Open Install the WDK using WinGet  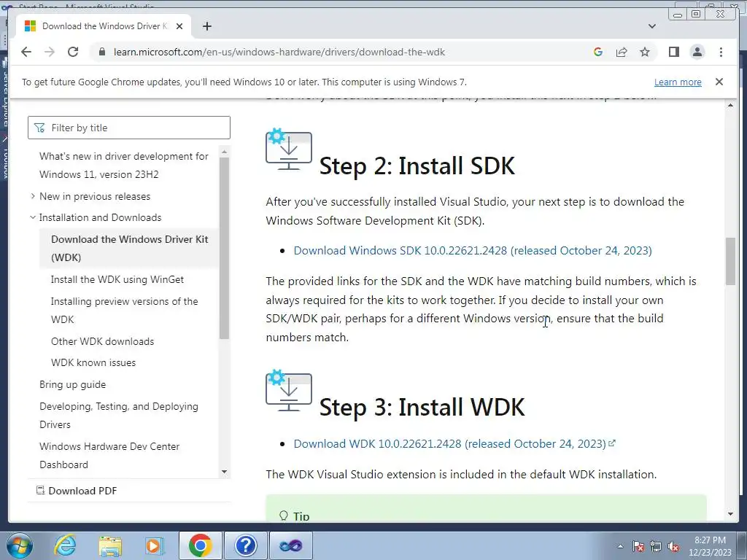(117, 279)
